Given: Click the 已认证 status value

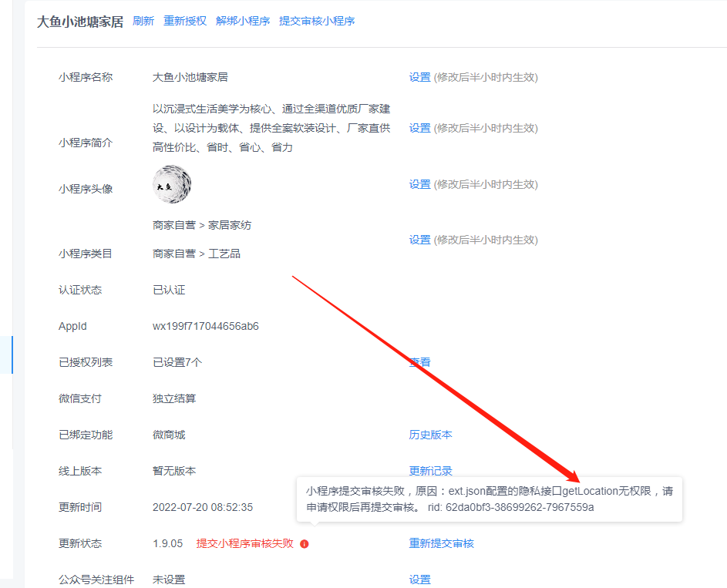Looking at the screenshot, I should pos(169,290).
